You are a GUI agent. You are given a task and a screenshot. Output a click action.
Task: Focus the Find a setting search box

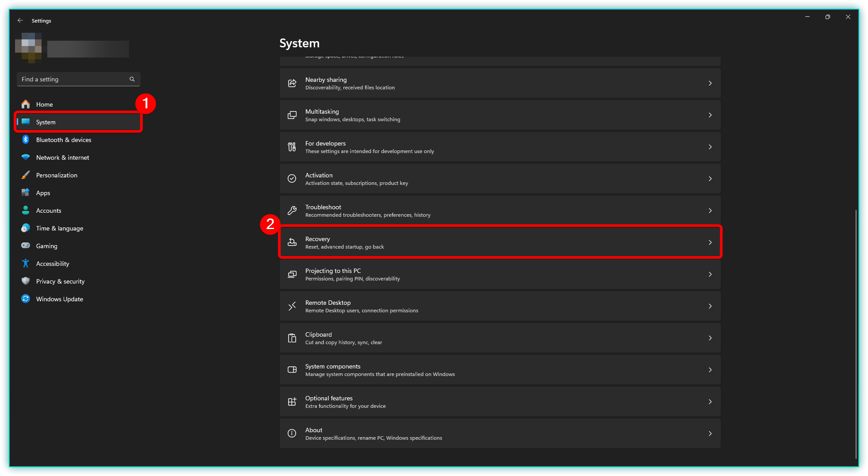(73, 79)
